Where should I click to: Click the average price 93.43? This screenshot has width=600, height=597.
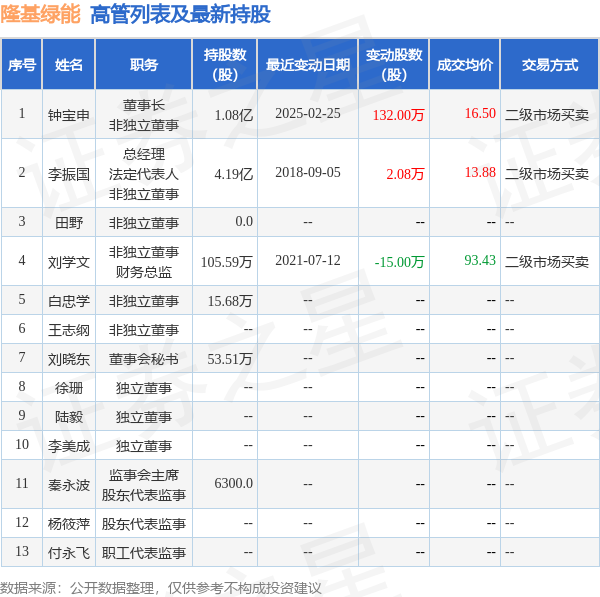click(480, 260)
